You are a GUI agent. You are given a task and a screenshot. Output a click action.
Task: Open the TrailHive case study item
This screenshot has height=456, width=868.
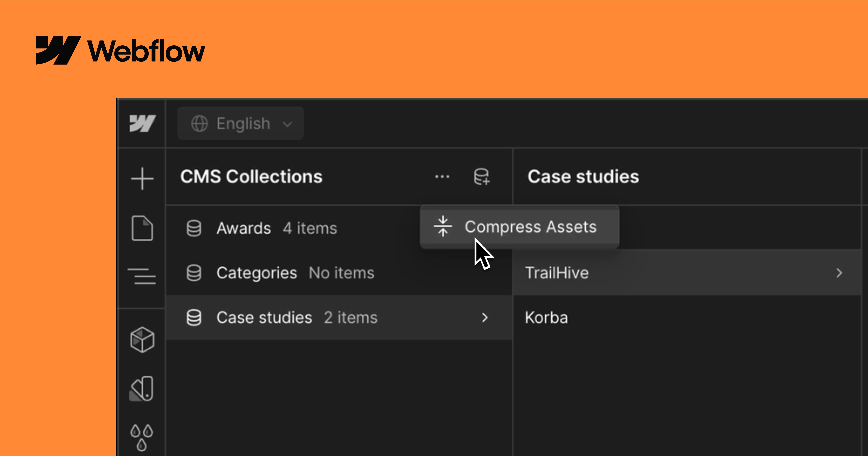[x=687, y=273]
